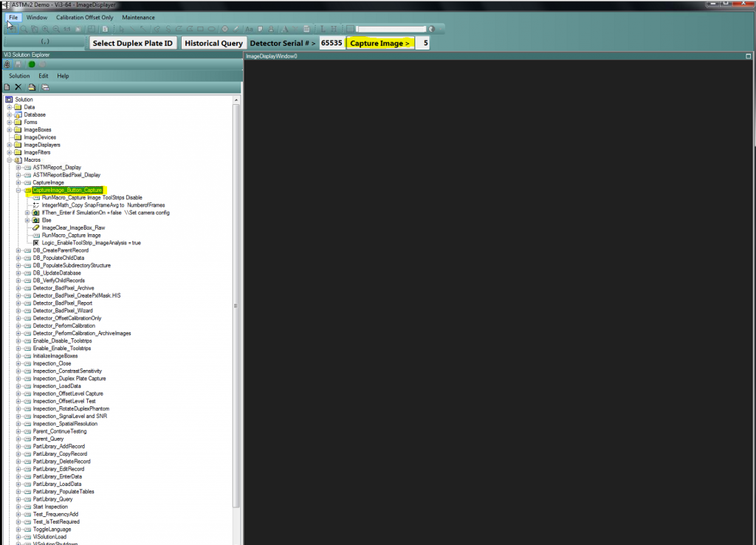Expand the Data folder node

10,107
